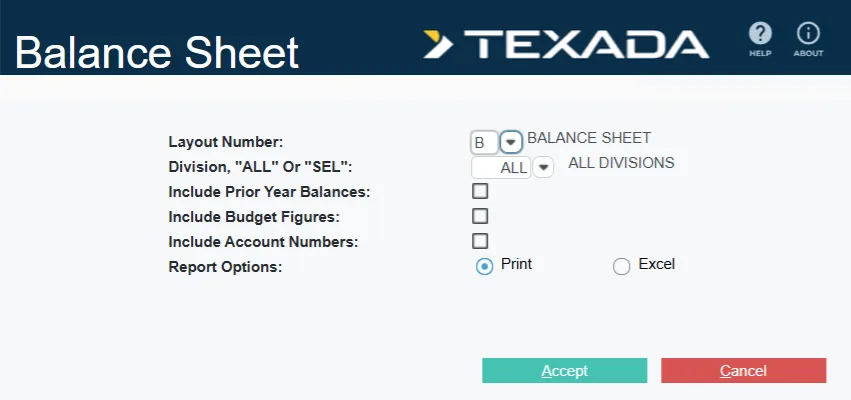Open the Division selection dropdown arrow
This screenshot has height=400, width=851.
click(543, 167)
